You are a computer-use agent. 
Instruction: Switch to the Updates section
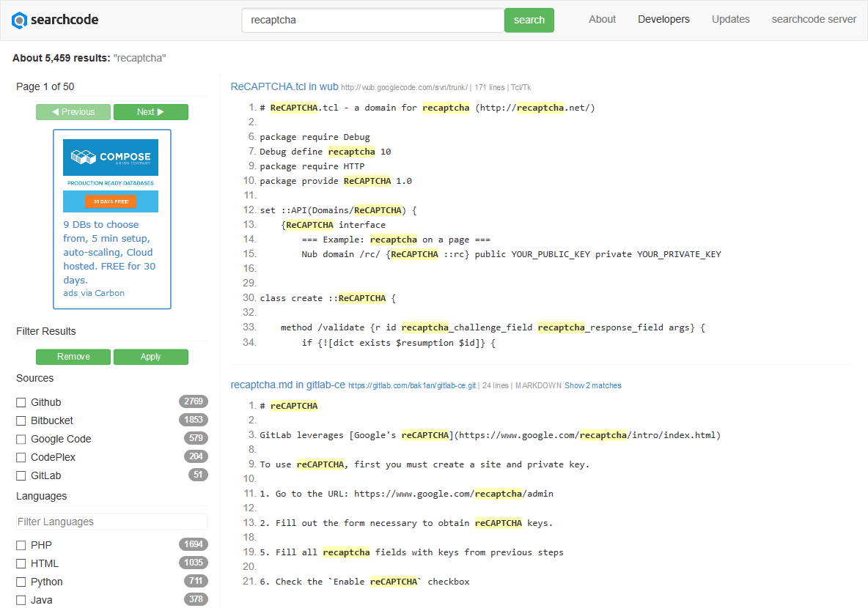point(730,19)
